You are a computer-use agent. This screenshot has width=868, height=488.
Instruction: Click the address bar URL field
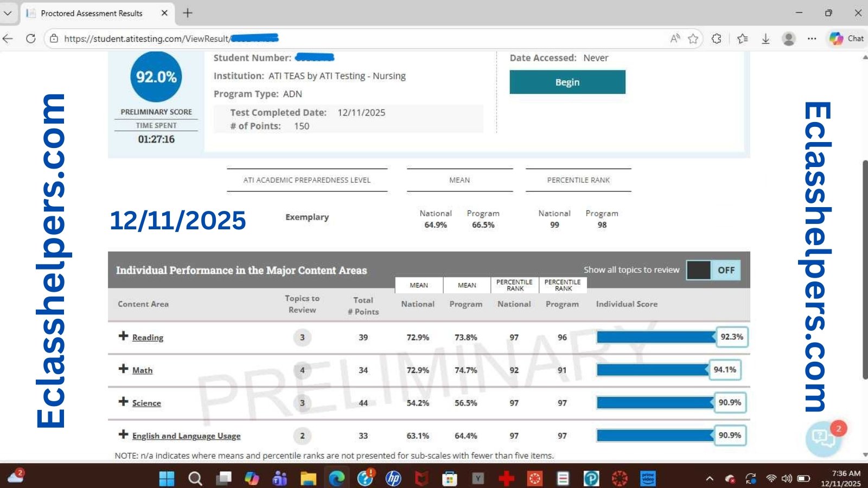[x=353, y=38]
